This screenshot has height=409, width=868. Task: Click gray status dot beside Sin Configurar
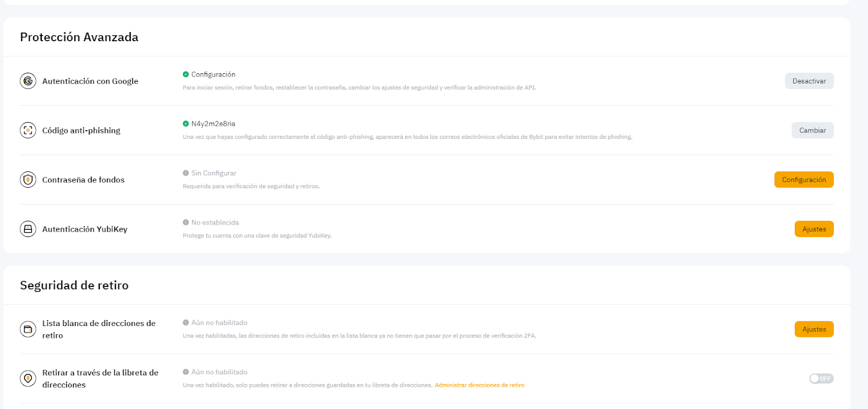pyautogui.click(x=186, y=173)
